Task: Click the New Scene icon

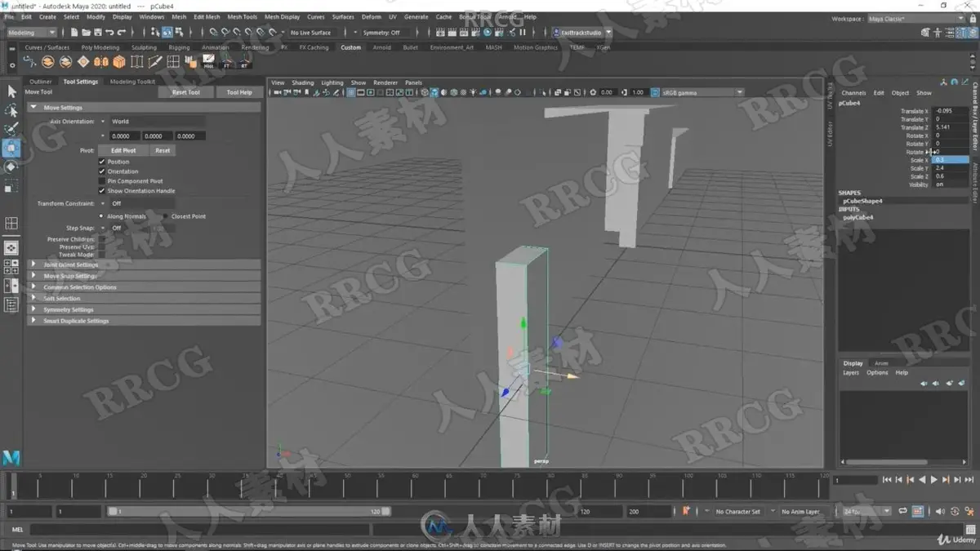Action: coord(74,33)
